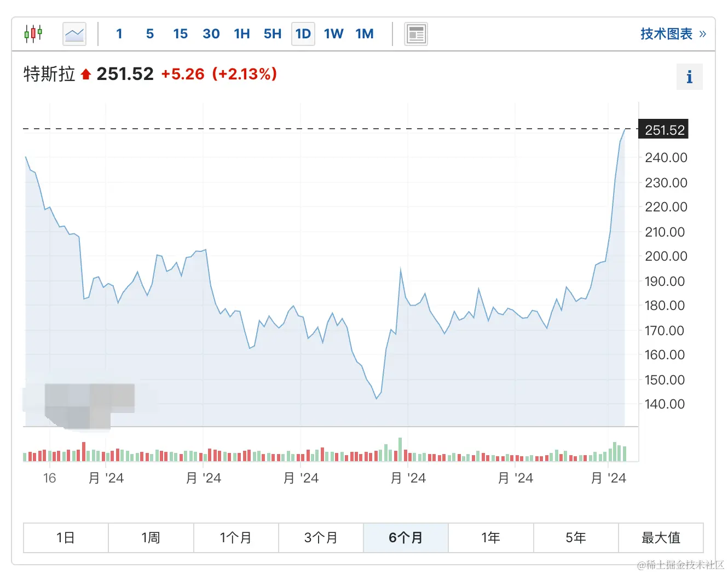
Task: Choose the 1H interval
Action: 242,34
